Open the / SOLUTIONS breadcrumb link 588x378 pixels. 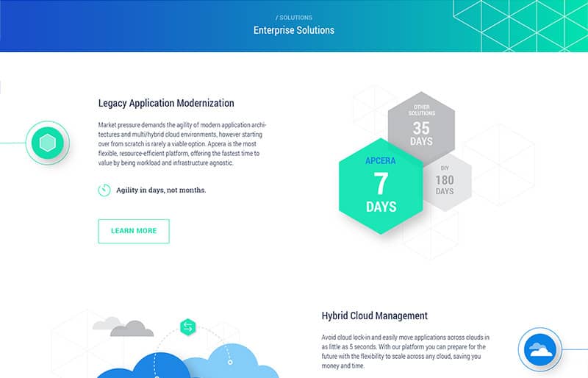[x=294, y=18]
